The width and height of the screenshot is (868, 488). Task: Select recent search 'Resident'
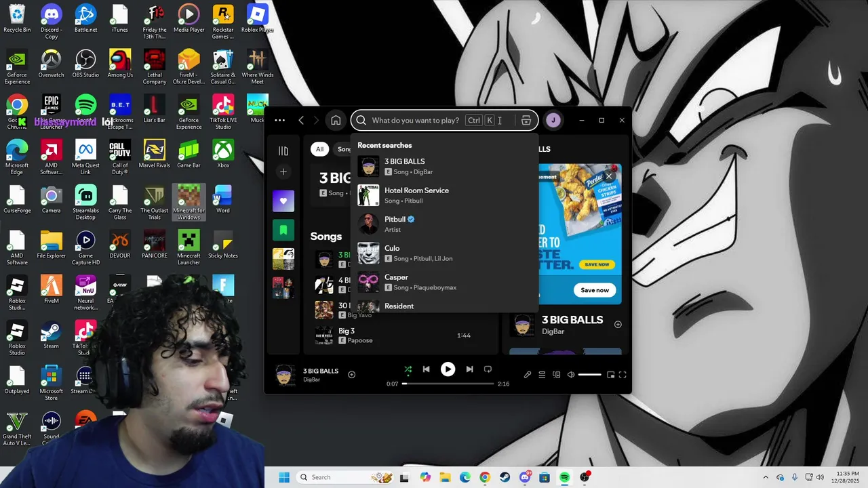pyautogui.click(x=444, y=306)
